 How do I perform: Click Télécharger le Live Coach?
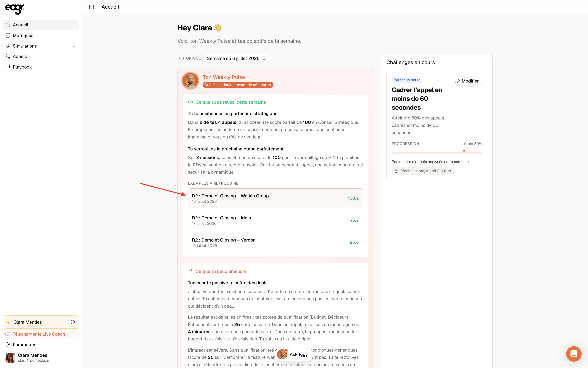coord(41,334)
